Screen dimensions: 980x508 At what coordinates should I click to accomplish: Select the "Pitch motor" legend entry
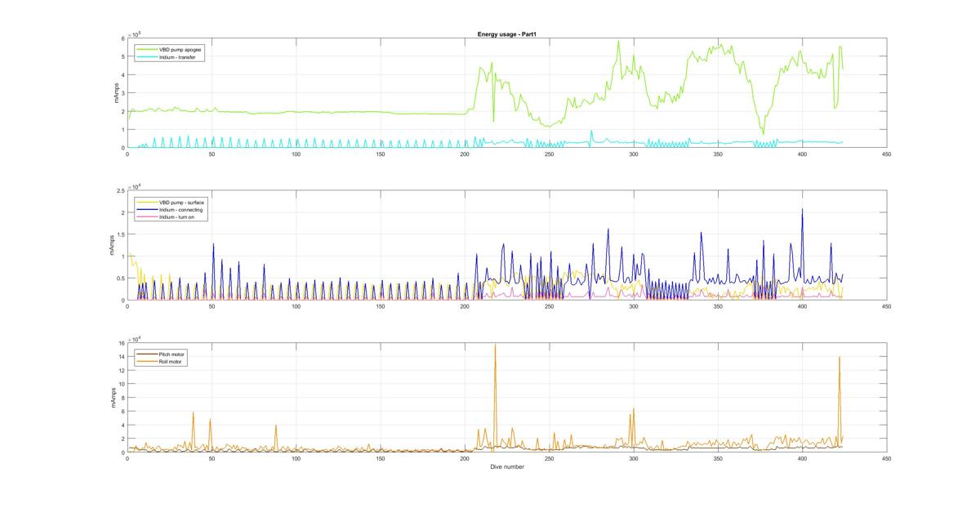coord(172,354)
